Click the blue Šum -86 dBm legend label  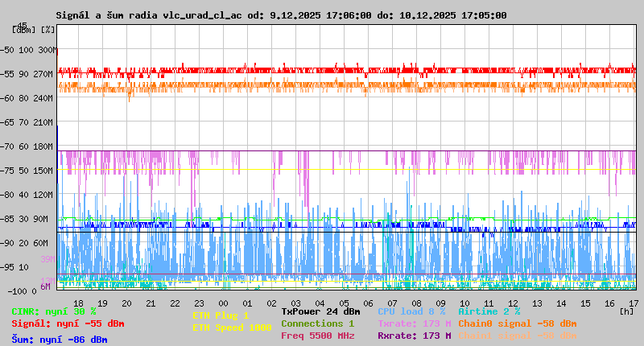click(60, 340)
